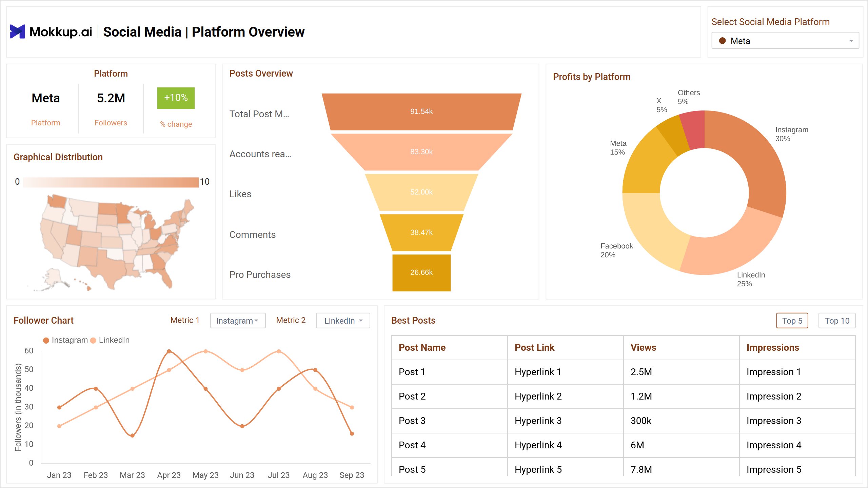Open the Metric 1 Instagram dropdown
Viewport: 868px width, 488px height.
click(238, 321)
